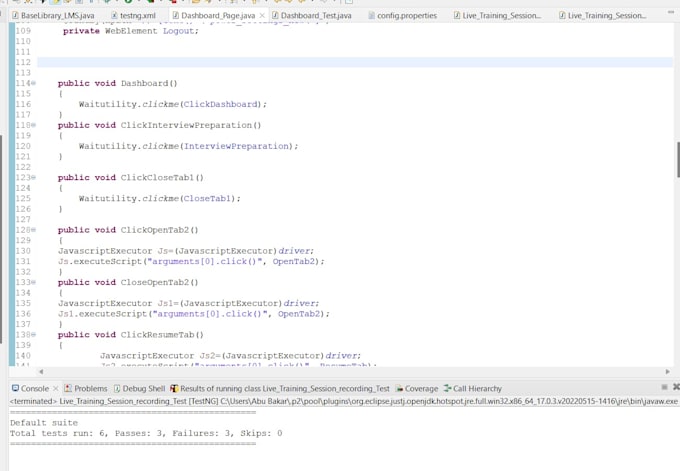Open the Problems view
The width and height of the screenshot is (680, 471).
(90, 388)
